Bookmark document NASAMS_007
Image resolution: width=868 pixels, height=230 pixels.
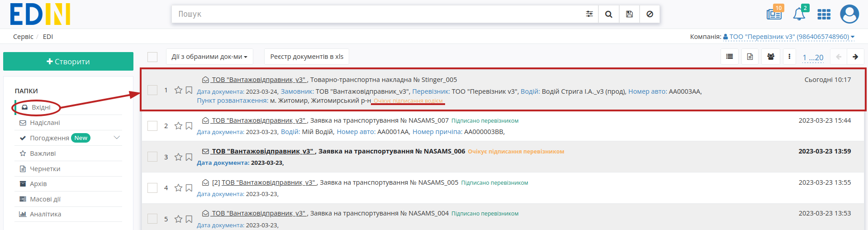click(189, 126)
